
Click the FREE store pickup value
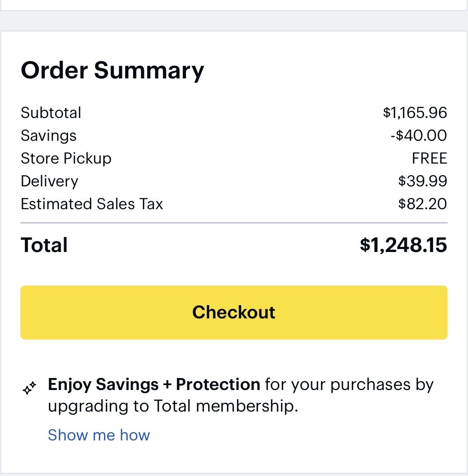click(429, 158)
